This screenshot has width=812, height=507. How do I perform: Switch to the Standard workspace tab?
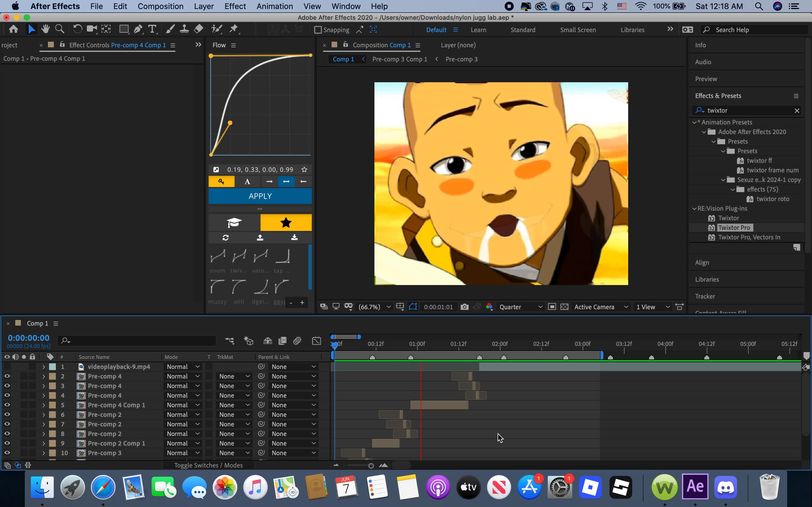tap(523, 30)
